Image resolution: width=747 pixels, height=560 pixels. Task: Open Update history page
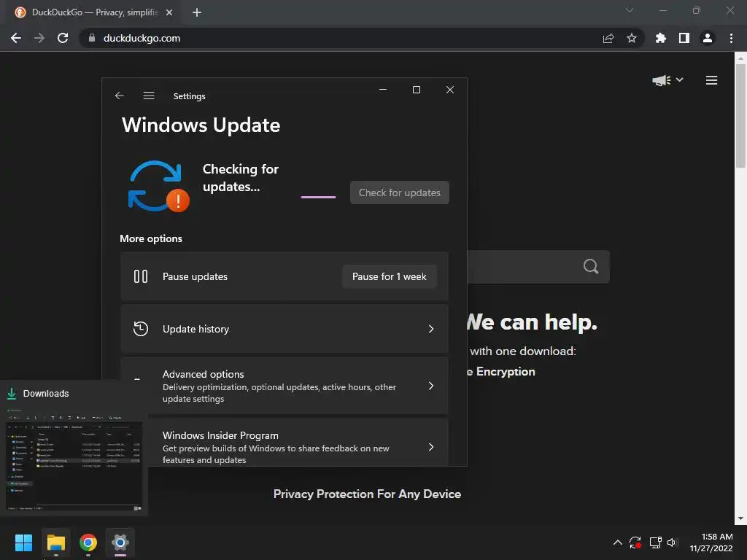click(285, 329)
